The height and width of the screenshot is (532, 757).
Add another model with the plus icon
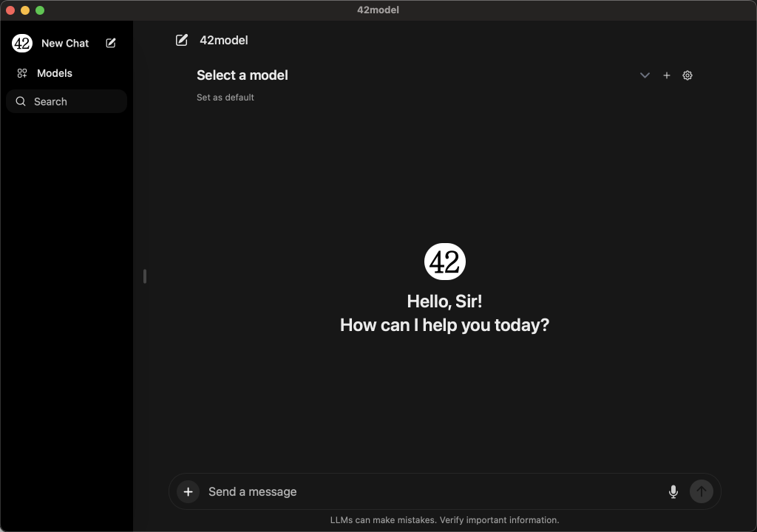(x=667, y=75)
